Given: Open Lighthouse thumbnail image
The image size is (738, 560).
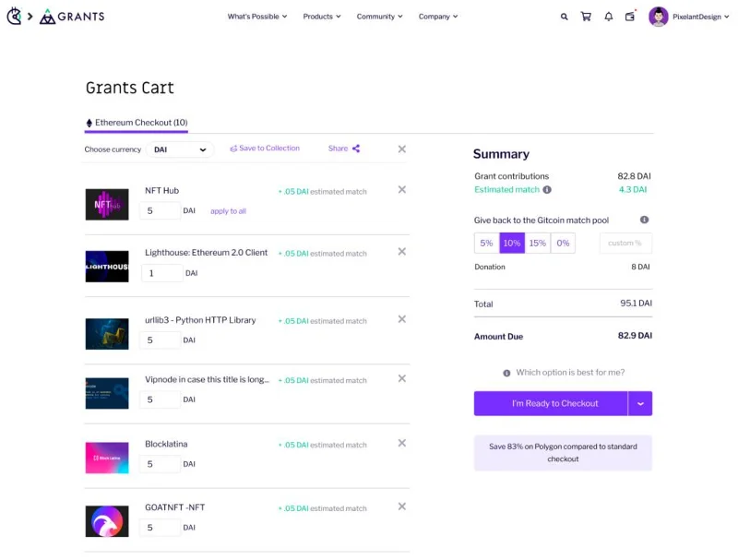Looking at the screenshot, I should pyautogui.click(x=107, y=267).
